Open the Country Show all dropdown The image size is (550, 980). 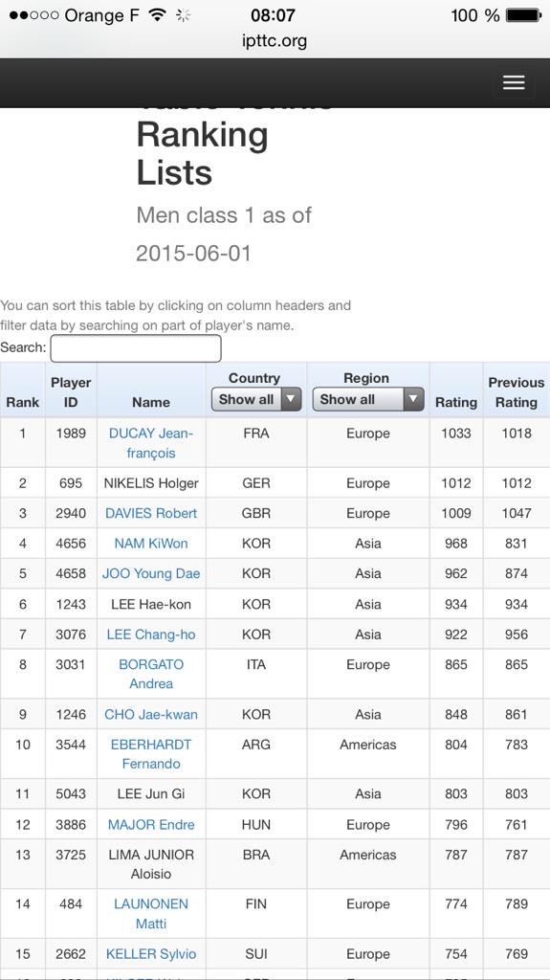click(256, 399)
